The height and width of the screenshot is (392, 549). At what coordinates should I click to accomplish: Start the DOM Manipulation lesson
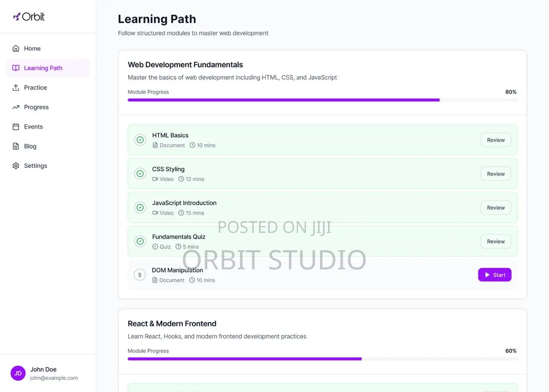click(x=495, y=275)
